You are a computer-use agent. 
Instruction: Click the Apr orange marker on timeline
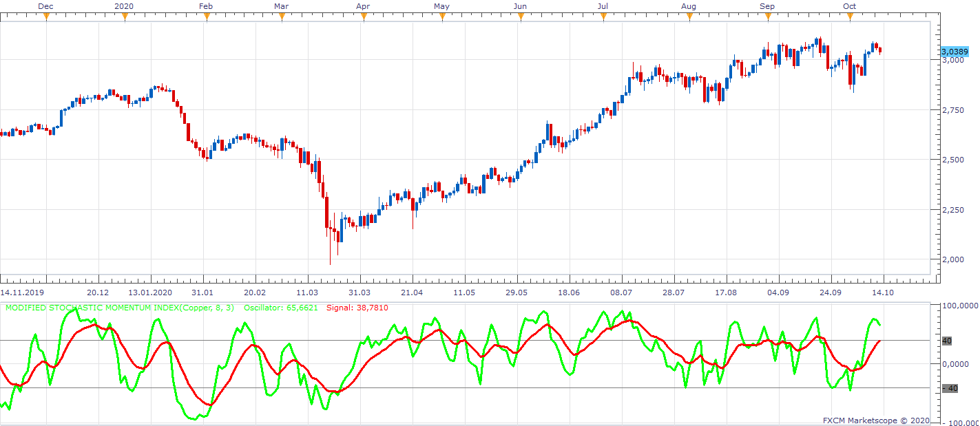tap(363, 17)
